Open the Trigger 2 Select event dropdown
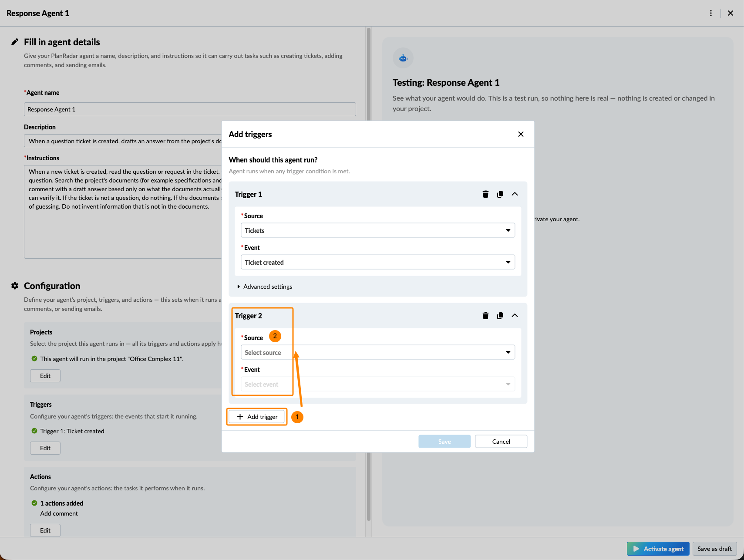 click(378, 384)
